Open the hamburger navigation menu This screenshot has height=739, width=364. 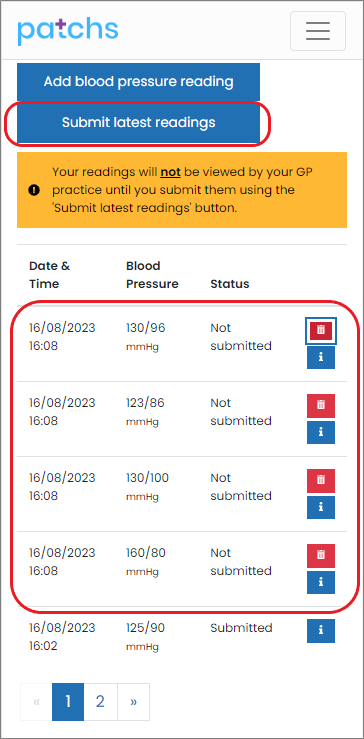pos(318,31)
